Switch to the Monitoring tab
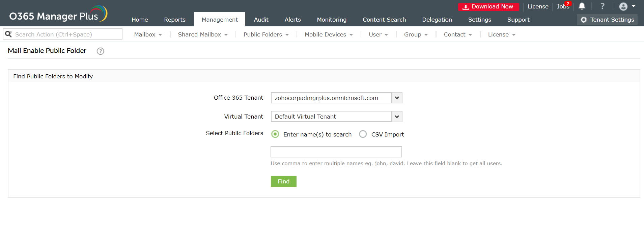 332,20
